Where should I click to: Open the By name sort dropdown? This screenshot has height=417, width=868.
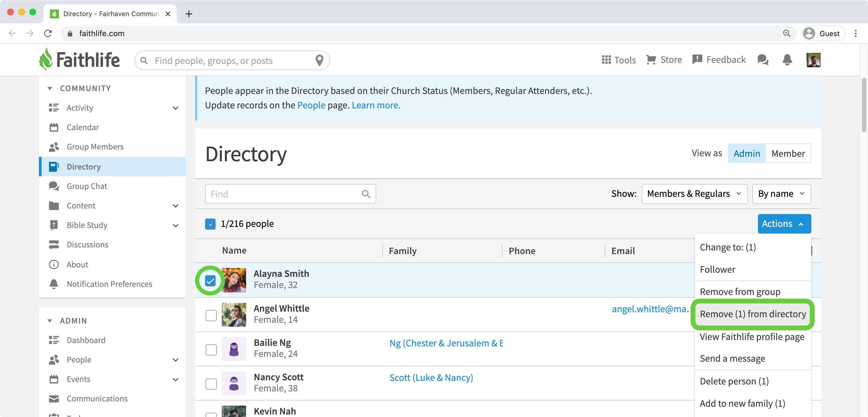click(781, 194)
